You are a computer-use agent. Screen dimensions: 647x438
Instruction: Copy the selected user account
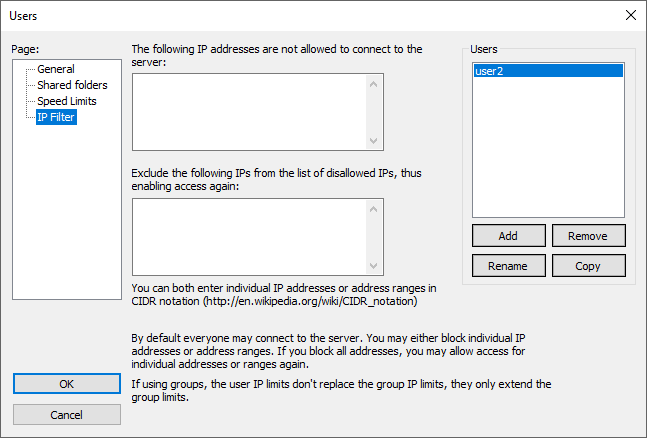588,266
